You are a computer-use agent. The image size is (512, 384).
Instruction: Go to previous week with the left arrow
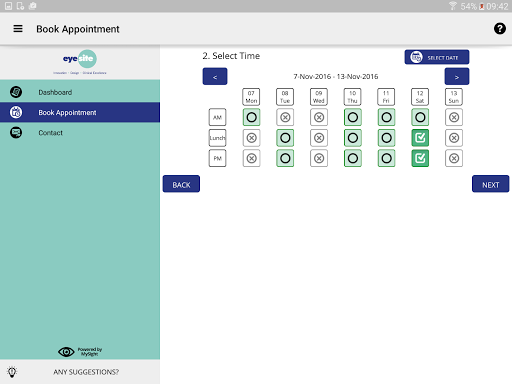(215, 76)
